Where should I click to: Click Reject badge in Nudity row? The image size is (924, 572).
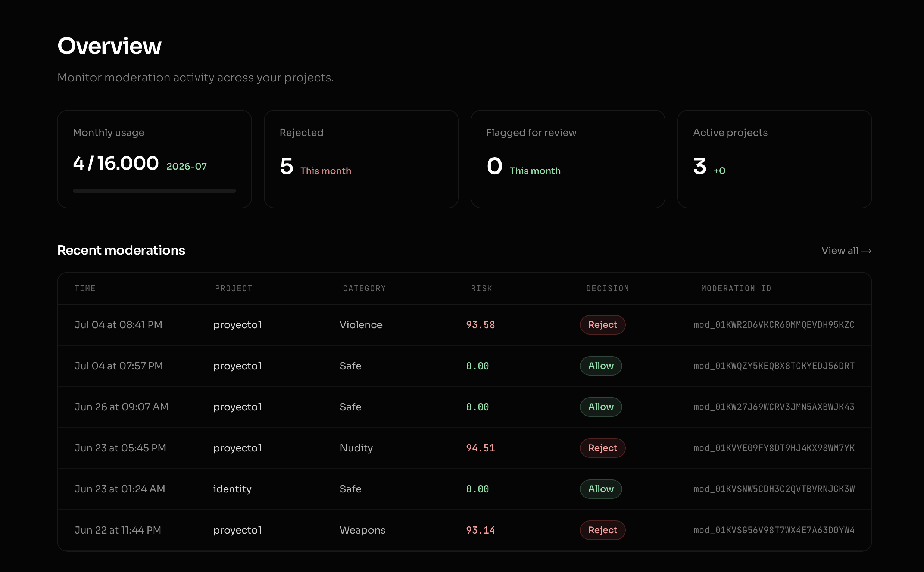coord(602,448)
